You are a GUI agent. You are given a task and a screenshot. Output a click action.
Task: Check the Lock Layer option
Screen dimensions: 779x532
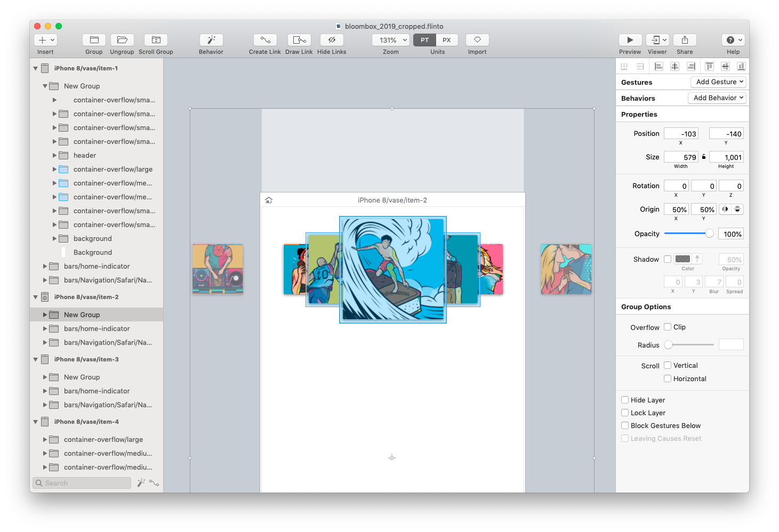coord(624,413)
